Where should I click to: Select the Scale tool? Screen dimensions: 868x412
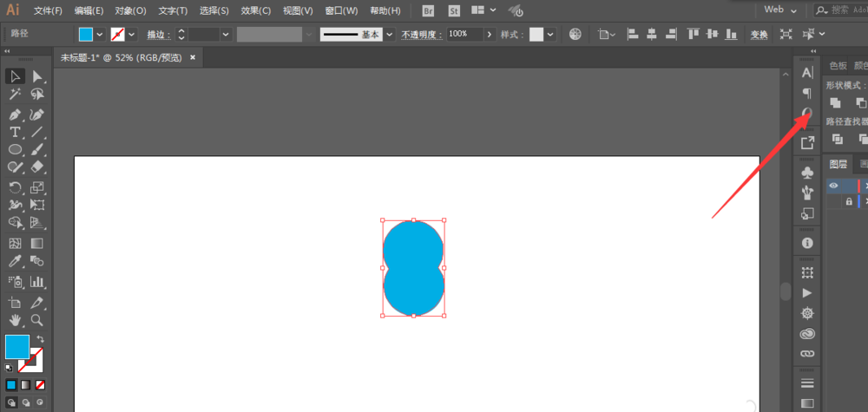(37, 187)
